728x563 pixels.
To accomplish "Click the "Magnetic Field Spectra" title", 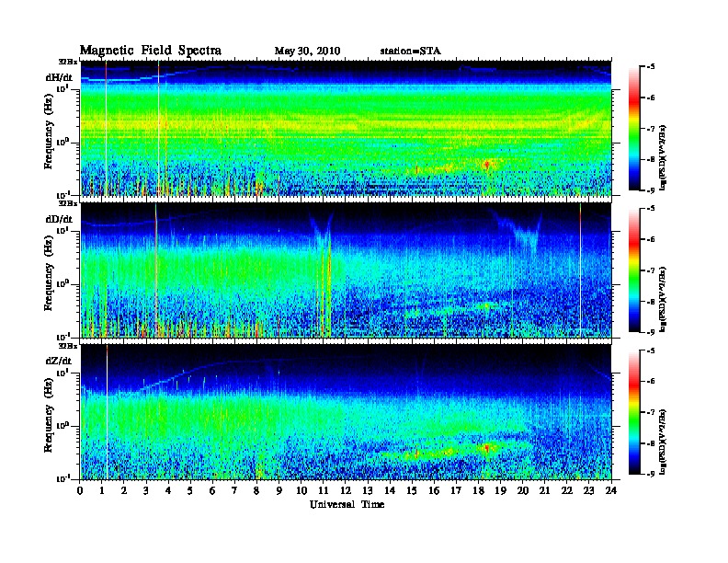I will click(x=151, y=51).
